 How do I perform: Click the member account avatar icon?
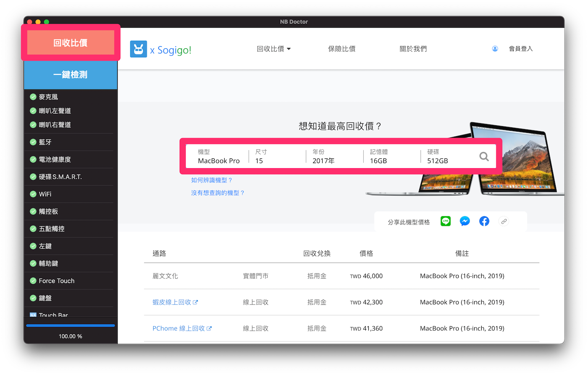coord(495,49)
